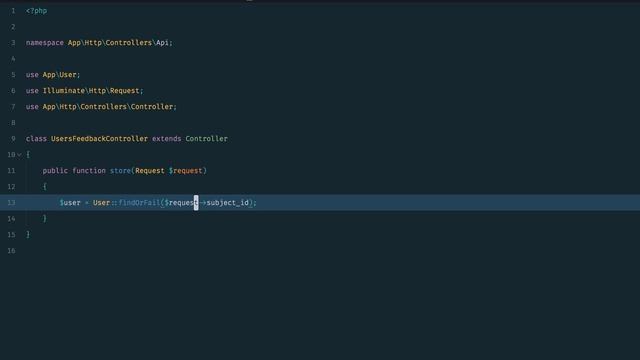Click 'UsersFeedbackController' class name
640x360 pixels.
coord(99,139)
